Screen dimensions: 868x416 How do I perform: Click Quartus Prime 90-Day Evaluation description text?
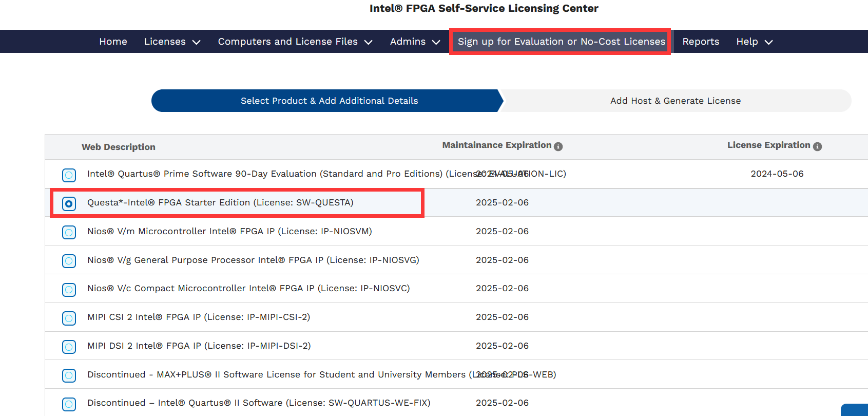tap(326, 174)
